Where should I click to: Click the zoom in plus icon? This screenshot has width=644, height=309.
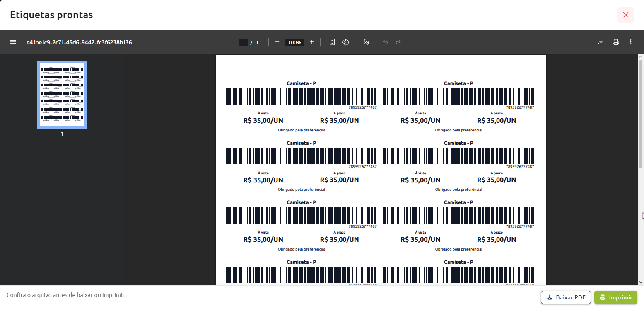[x=312, y=42]
